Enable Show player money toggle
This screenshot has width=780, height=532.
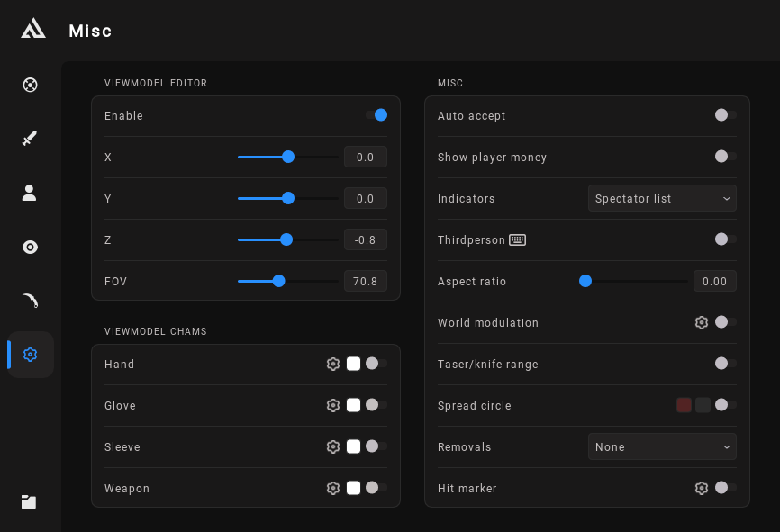(x=726, y=157)
